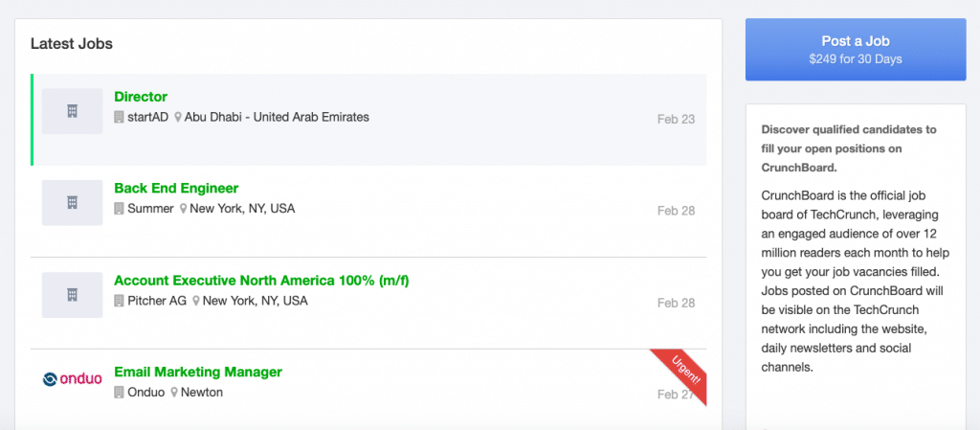This screenshot has height=430, width=980.
Task: Click the location pin next to Newton
Action: click(174, 393)
